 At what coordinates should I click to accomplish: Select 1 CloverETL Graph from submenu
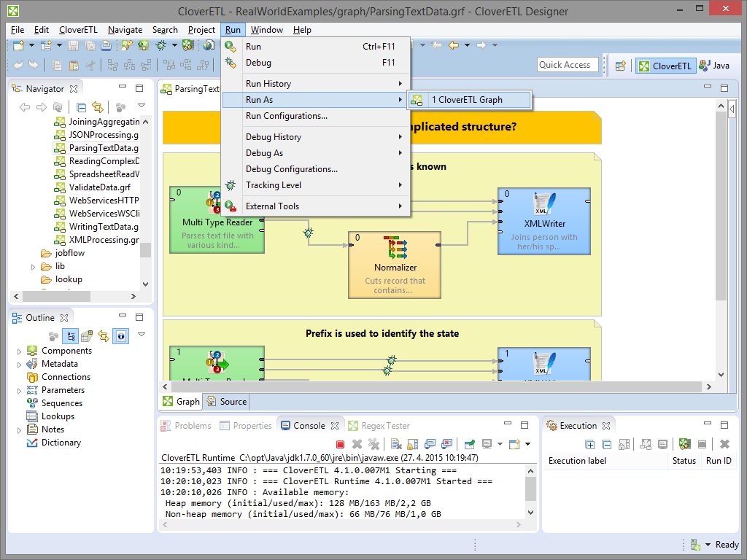[470, 100]
